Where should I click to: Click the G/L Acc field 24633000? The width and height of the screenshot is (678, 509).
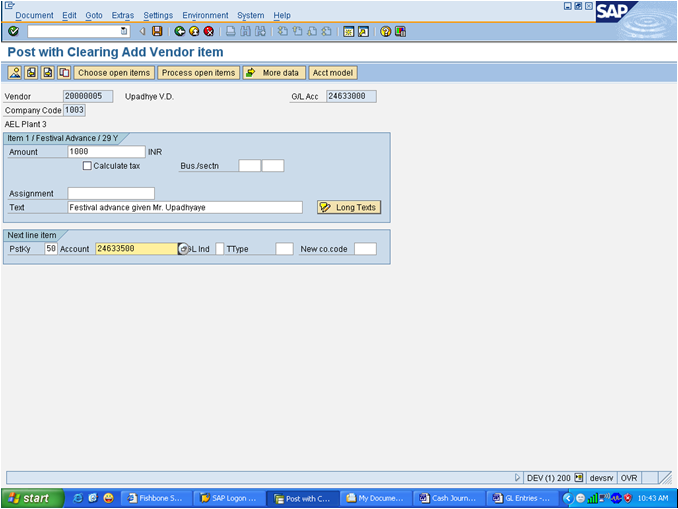pos(351,96)
